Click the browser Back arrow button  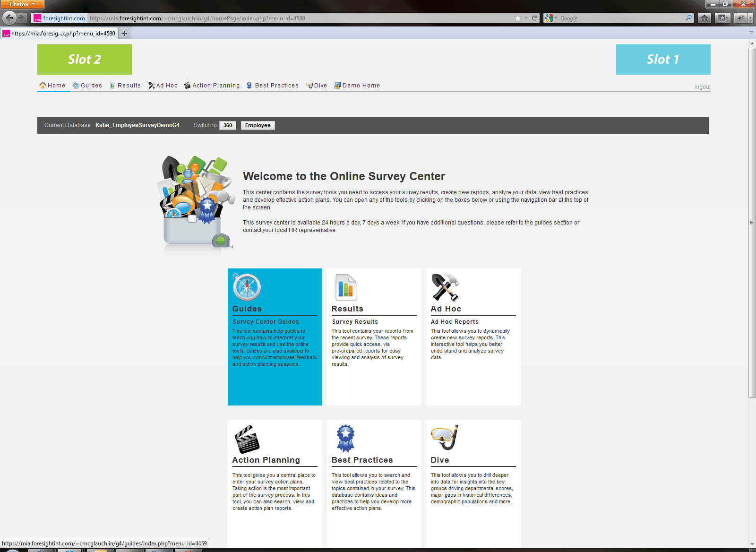pos(9,18)
